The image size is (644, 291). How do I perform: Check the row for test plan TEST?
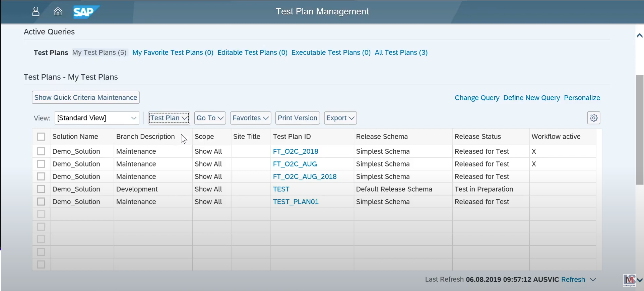pos(41,189)
